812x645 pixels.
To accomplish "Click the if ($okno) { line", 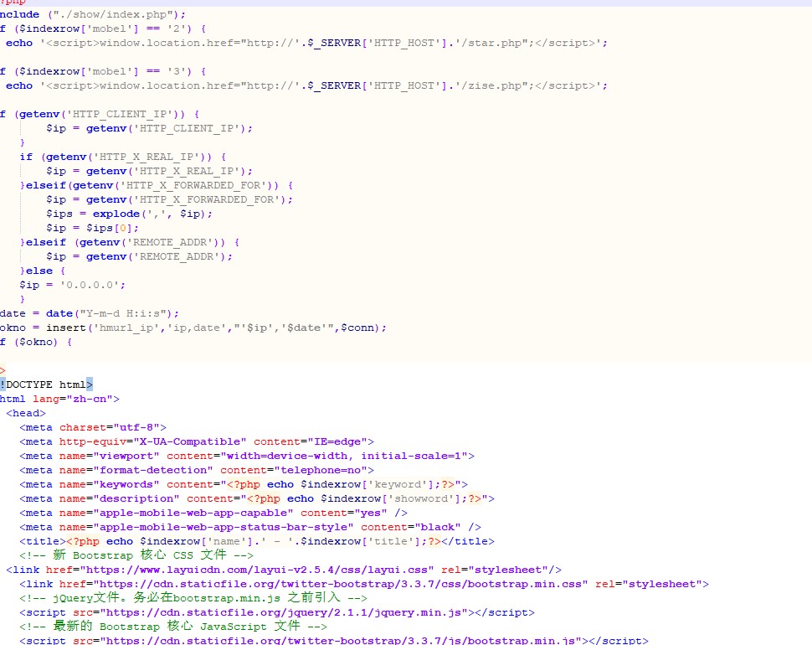I will pos(36,342).
